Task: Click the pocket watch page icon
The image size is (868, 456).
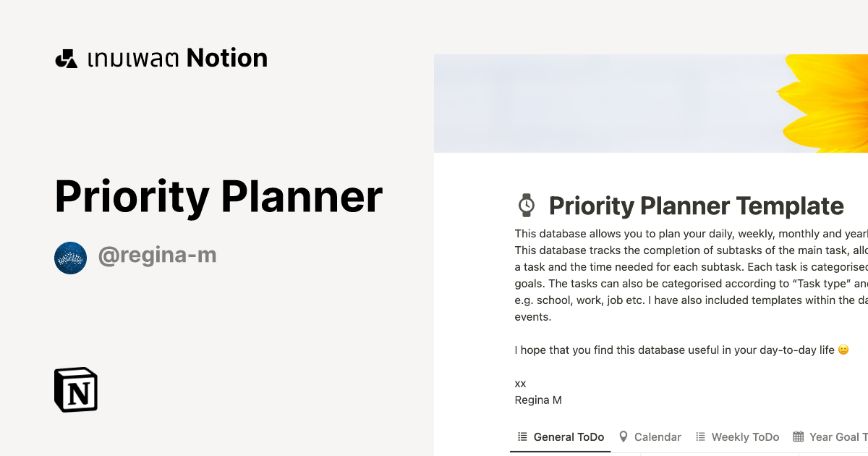Action: [526, 205]
